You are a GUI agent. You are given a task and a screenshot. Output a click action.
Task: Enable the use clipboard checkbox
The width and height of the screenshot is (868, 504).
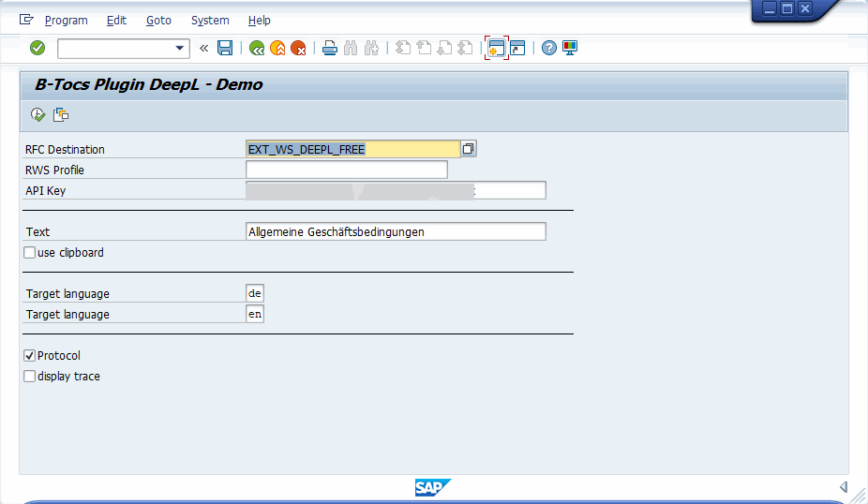29,253
